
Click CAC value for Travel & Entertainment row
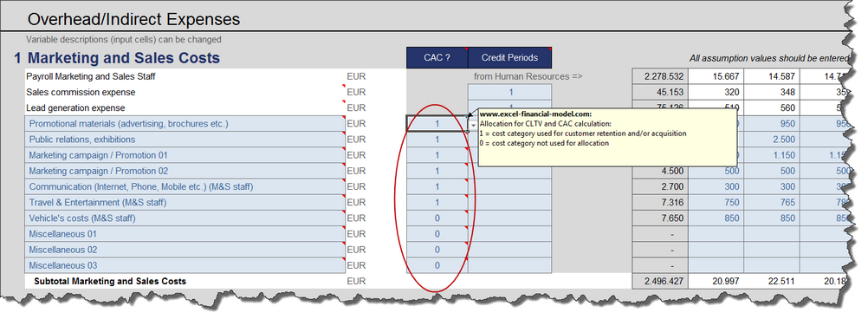tap(437, 203)
